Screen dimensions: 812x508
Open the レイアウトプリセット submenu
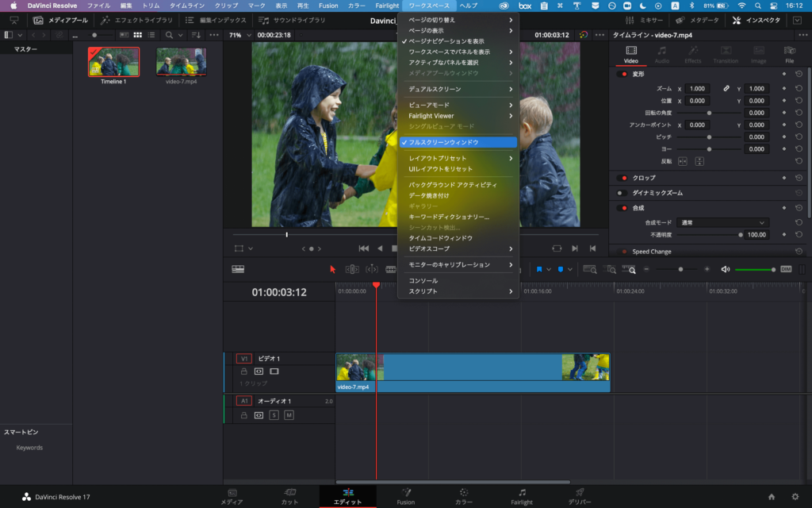[458, 158]
